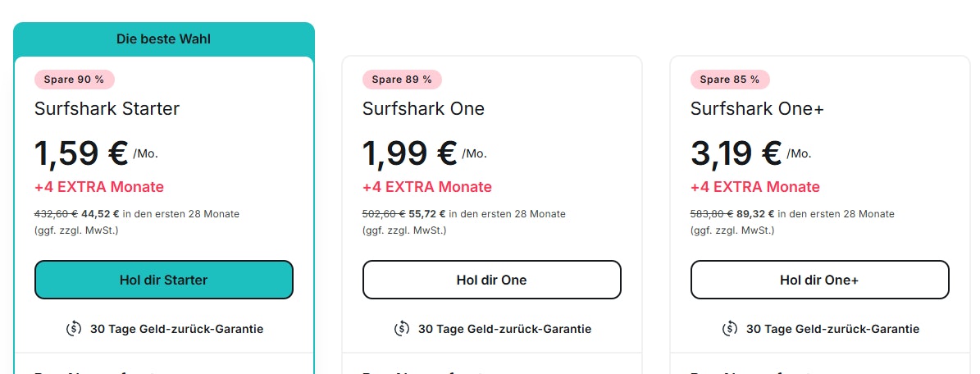The image size is (980, 374).
Task: Click money-back icon under One+ plan
Action: pos(730,329)
